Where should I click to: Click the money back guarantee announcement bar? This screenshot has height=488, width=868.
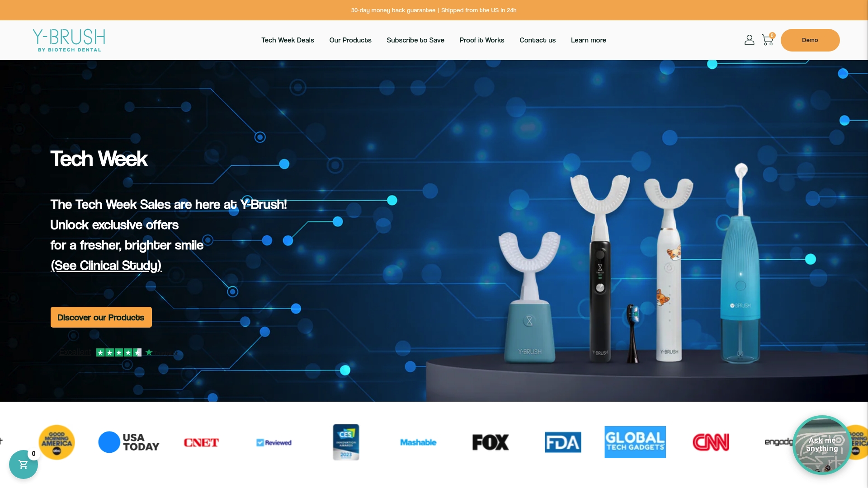click(x=434, y=10)
